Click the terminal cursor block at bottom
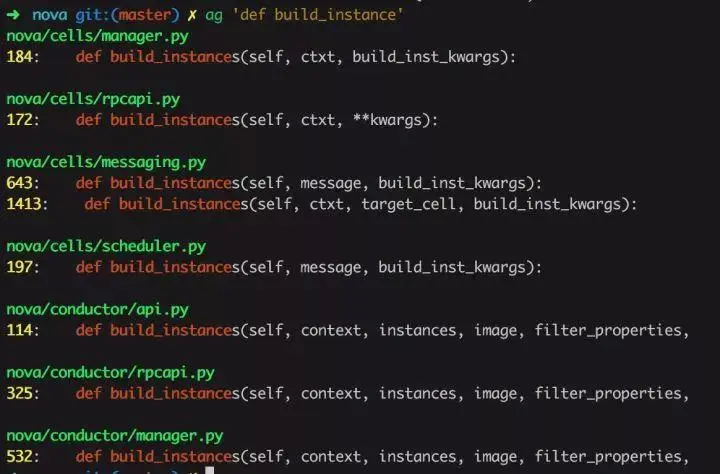Viewport: 720px width, 474px height. [x=209, y=470]
